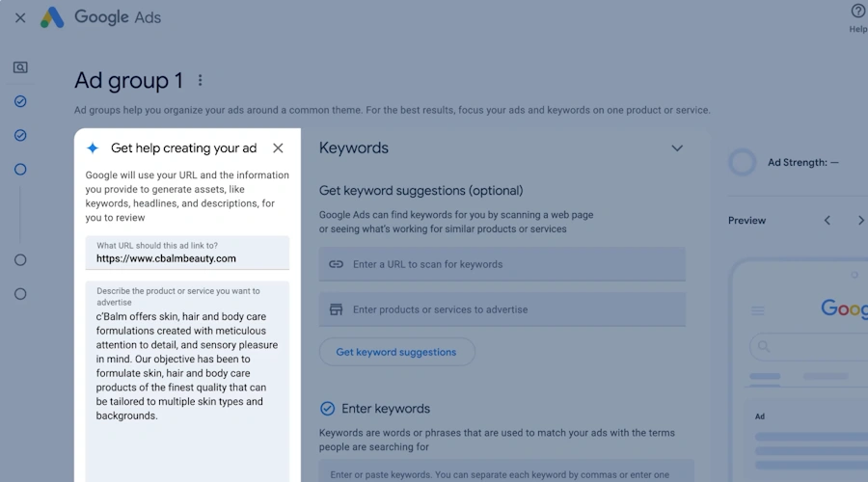The height and width of the screenshot is (482, 868).
Task: Click Enter products or services field
Action: (x=502, y=309)
